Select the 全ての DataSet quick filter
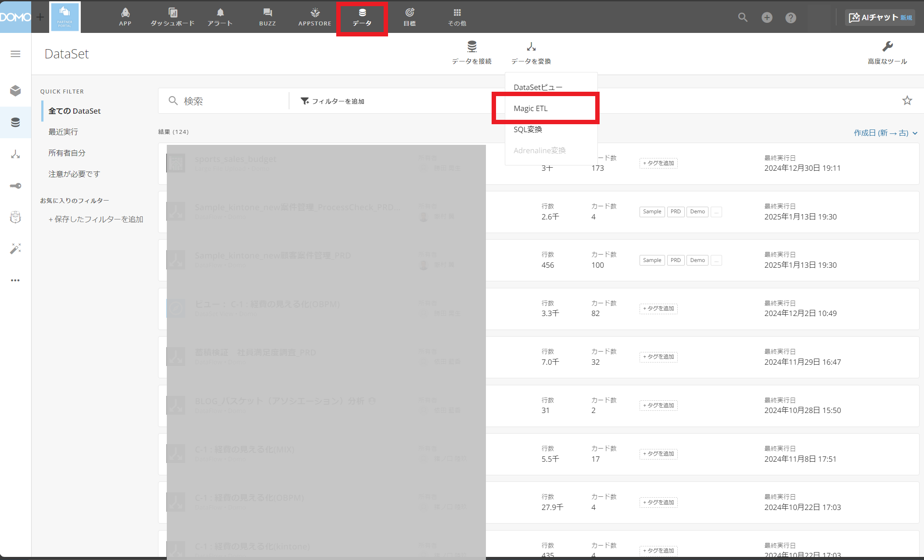The height and width of the screenshot is (560, 924). coord(75,111)
